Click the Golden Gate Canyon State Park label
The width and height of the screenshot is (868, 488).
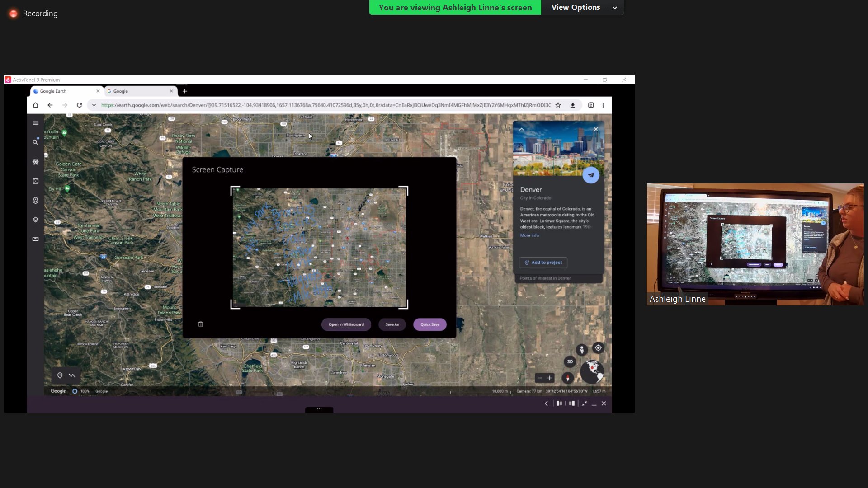tap(69, 169)
